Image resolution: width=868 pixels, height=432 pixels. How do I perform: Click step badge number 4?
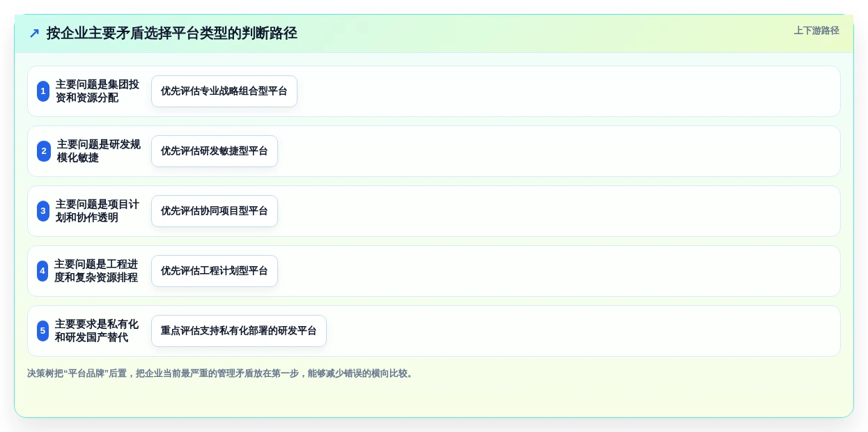(x=42, y=271)
